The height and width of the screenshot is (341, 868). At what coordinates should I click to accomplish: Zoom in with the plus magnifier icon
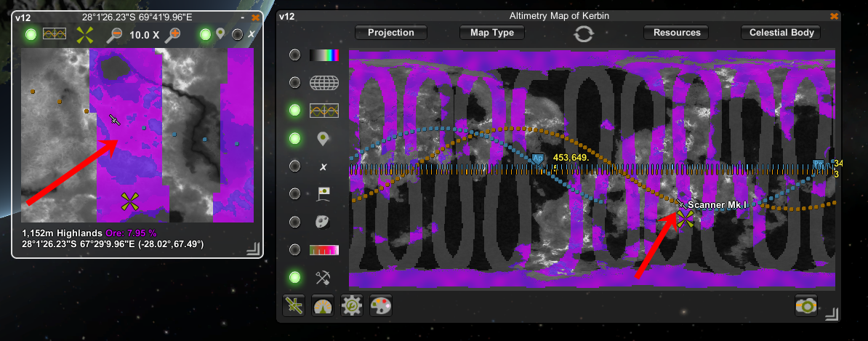tap(173, 35)
